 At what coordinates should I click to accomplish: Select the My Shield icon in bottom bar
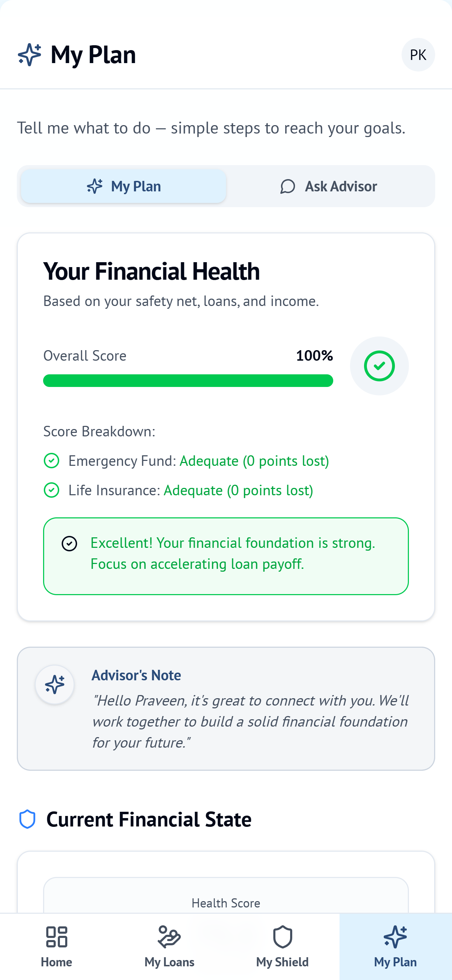[282, 937]
